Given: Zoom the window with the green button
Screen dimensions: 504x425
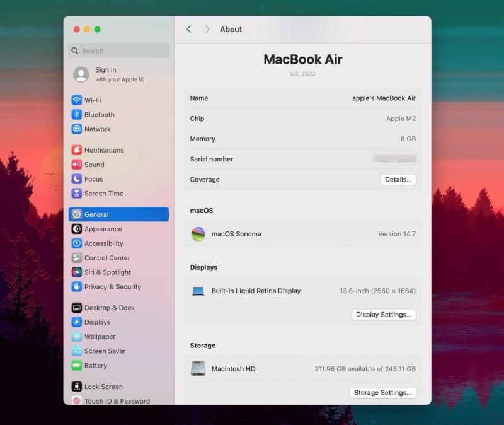Looking at the screenshot, I should (98, 30).
